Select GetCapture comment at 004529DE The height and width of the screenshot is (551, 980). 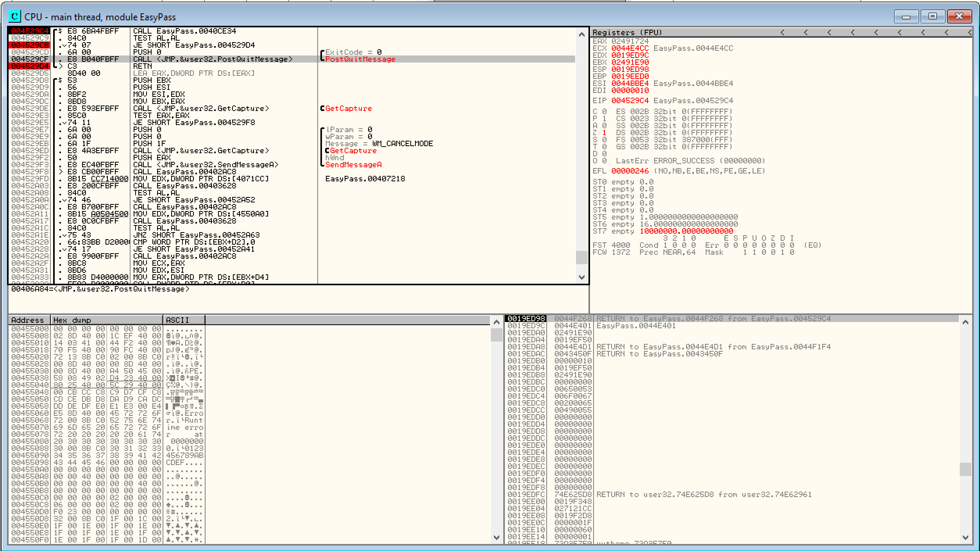[x=349, y=108]
